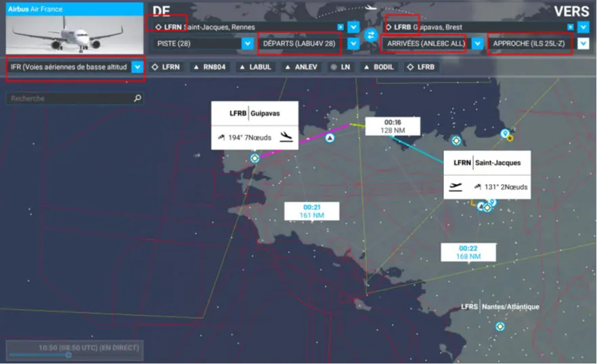Open the IFR flight type dropdown

coord(137,67)
